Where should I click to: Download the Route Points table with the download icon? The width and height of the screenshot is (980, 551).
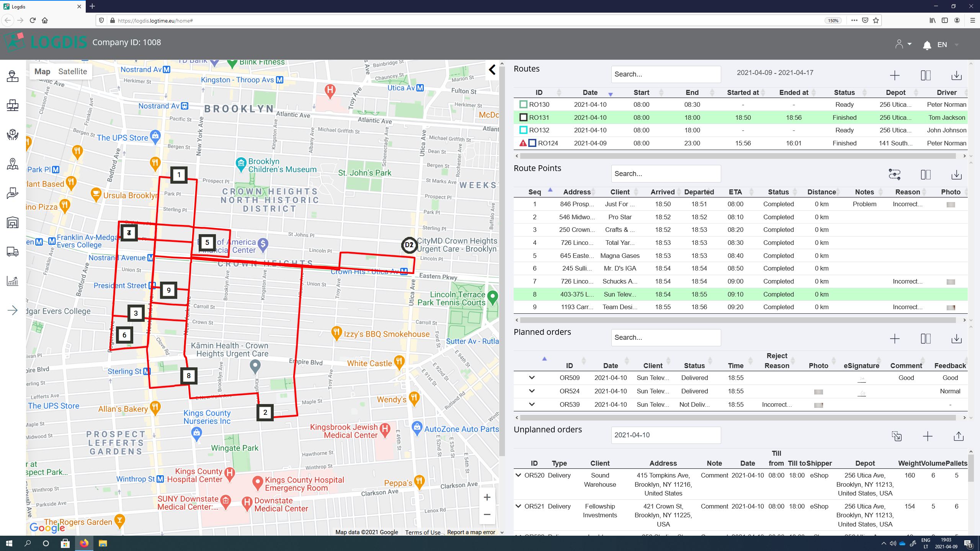pyautogui.click(x=956, y=174)
